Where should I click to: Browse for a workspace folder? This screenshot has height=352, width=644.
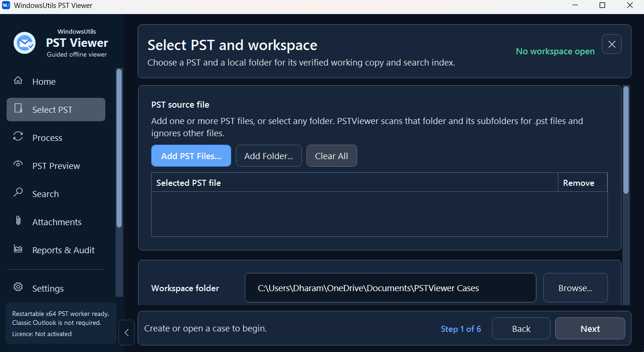[x=575, y=288]
